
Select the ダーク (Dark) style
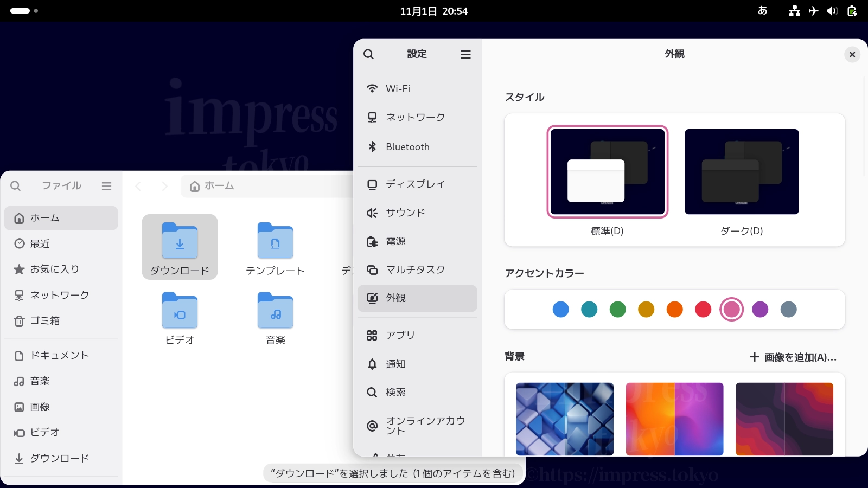(741, 172)
